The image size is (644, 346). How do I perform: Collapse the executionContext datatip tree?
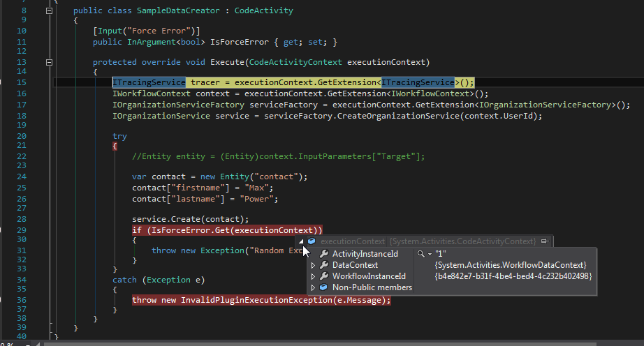[x=301, y=242]
